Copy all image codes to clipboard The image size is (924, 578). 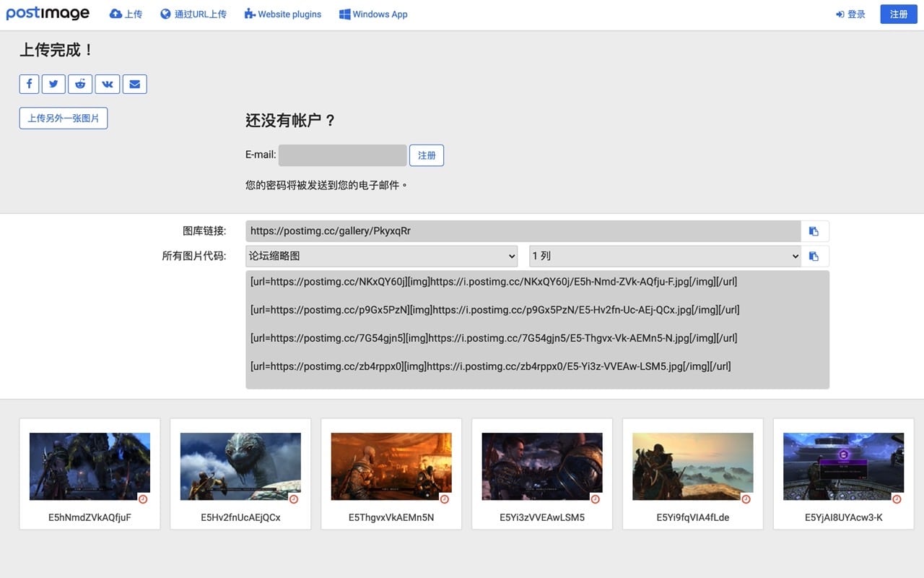coord(814,255)
